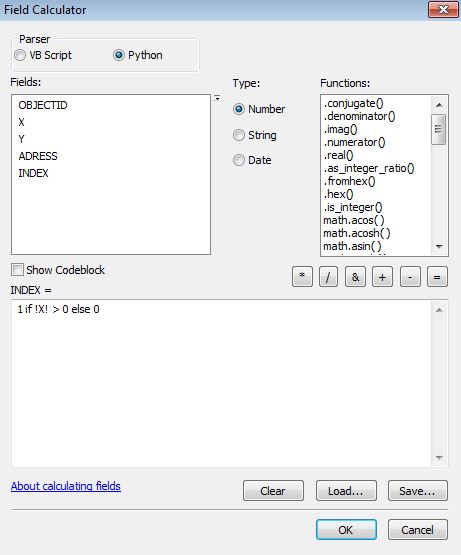The width and height of the screenshot is (461, 555).
Task: Choose the .as_integer_ratio() function
Action: [369, 168]
